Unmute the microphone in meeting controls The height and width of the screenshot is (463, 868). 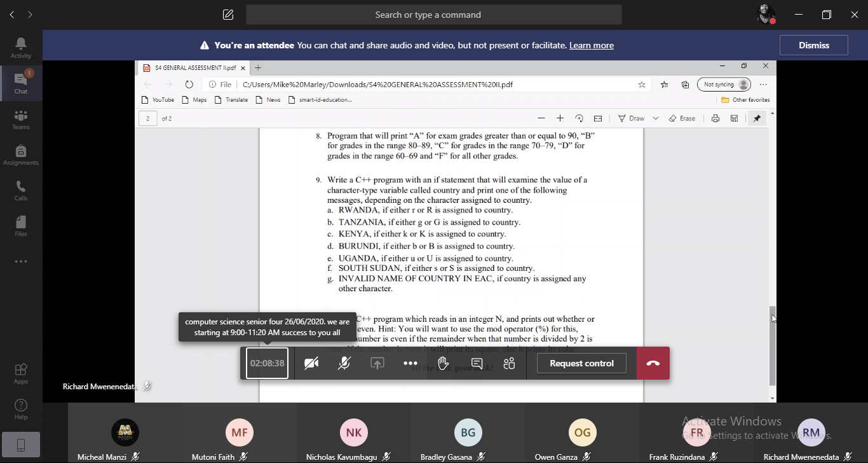[344, 363]
